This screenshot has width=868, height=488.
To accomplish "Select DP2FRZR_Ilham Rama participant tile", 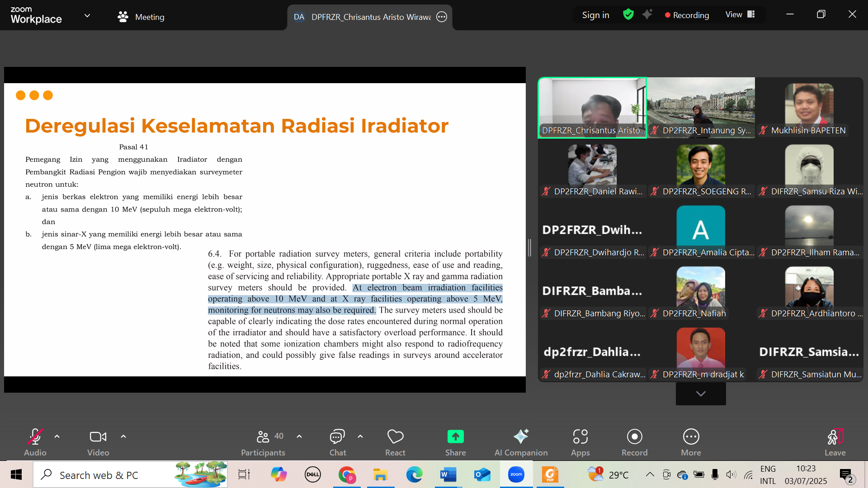I will 809,230.
